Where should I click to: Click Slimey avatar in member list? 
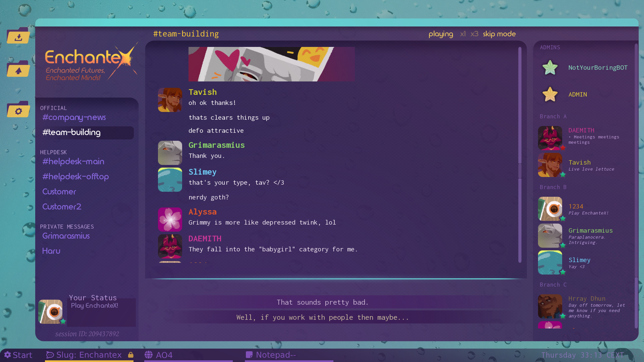click(550, 262)
